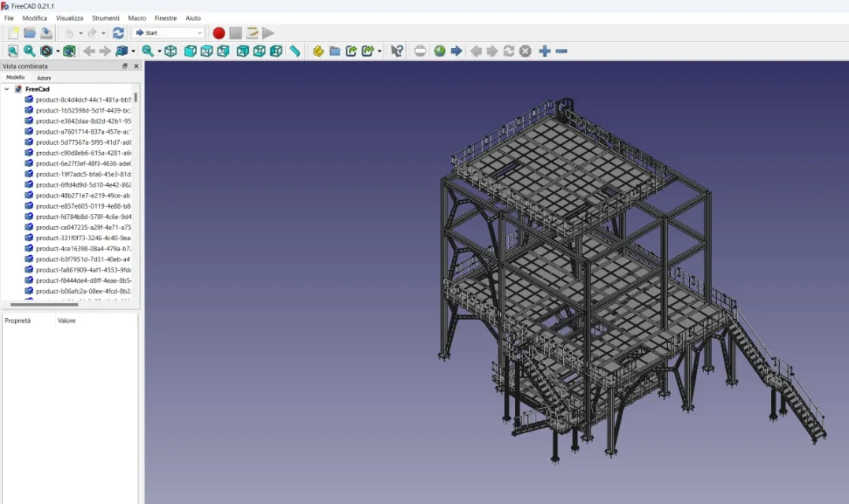
Task: Start macro recording with the red circle
Action: click(219, 33)
